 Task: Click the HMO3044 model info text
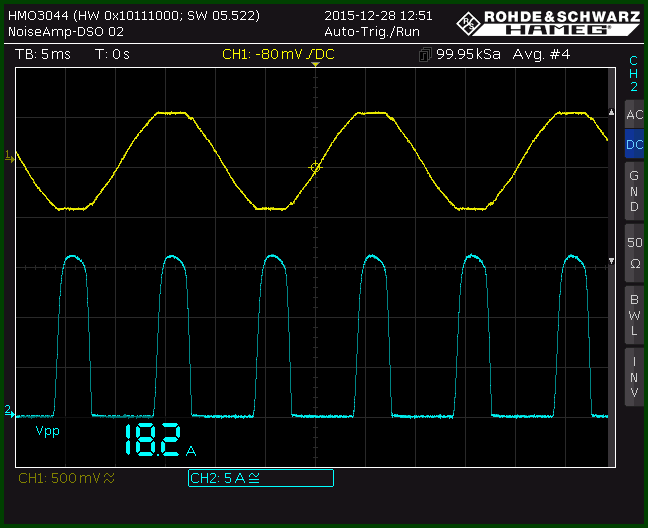134,16
